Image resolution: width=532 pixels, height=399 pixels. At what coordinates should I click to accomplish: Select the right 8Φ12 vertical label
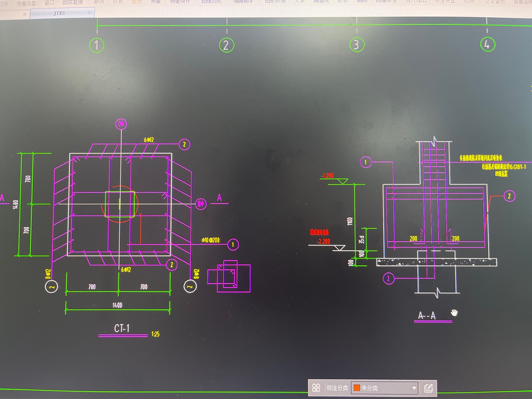[x=196, y=274]
